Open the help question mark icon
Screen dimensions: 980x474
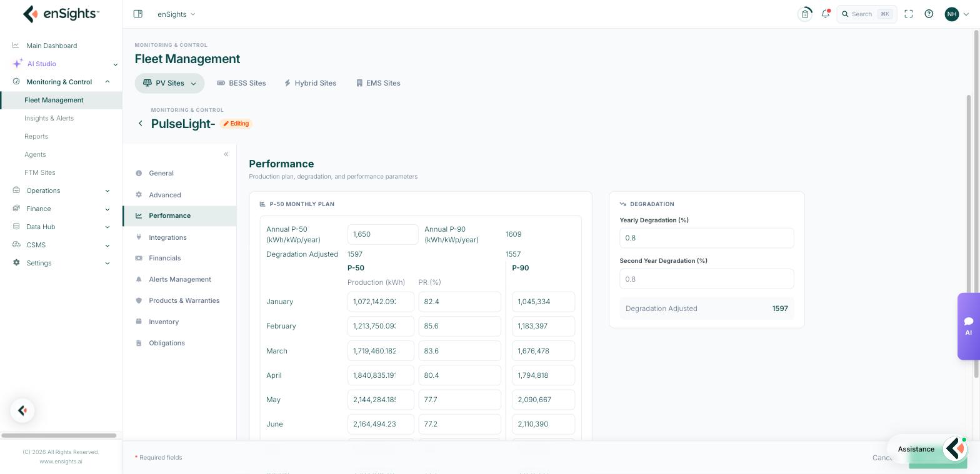tap(929, 14)
